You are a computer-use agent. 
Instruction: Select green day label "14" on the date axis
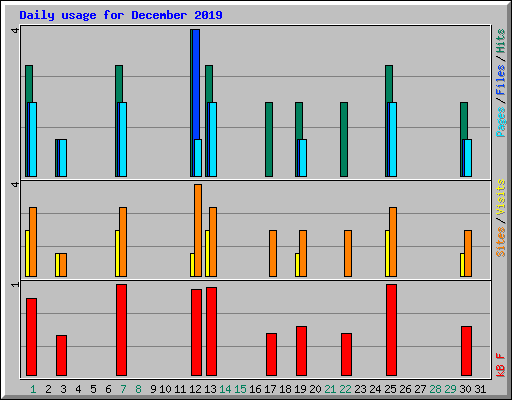pyautogui.click(x=225, y=389)
